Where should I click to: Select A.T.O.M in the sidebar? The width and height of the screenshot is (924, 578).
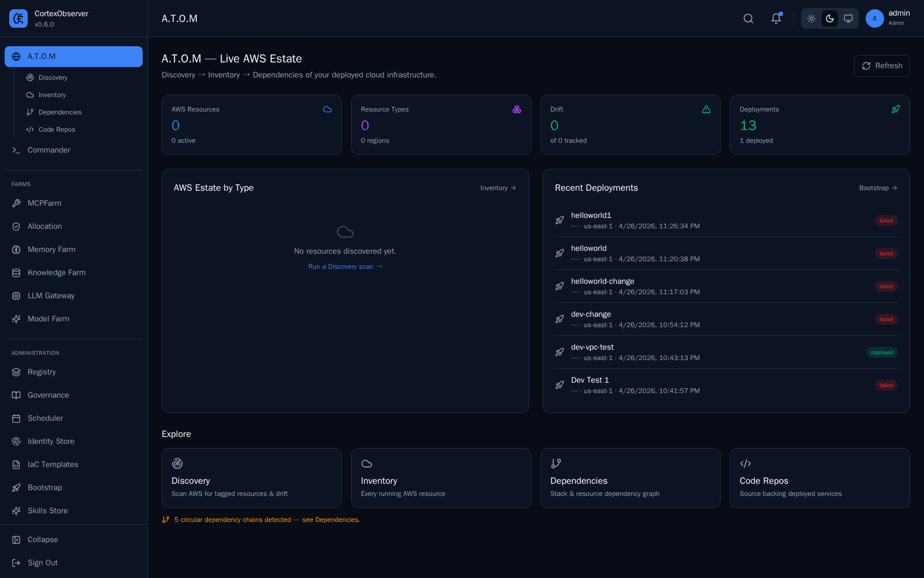click(73, 57)
